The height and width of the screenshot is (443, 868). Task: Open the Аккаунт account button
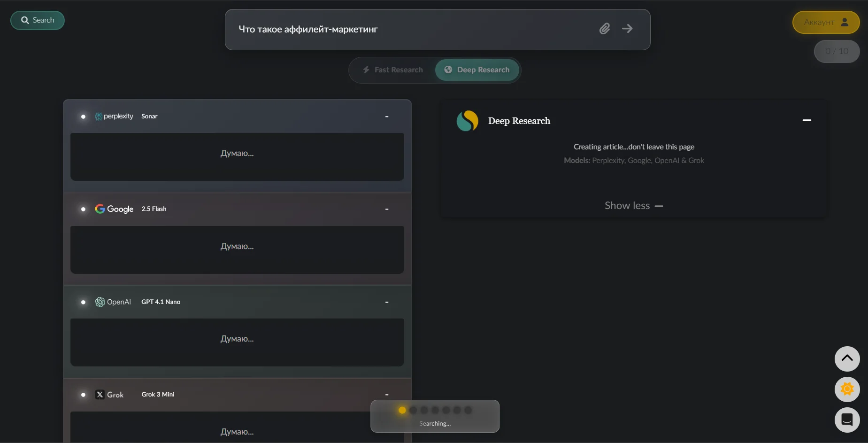(826, 22)
